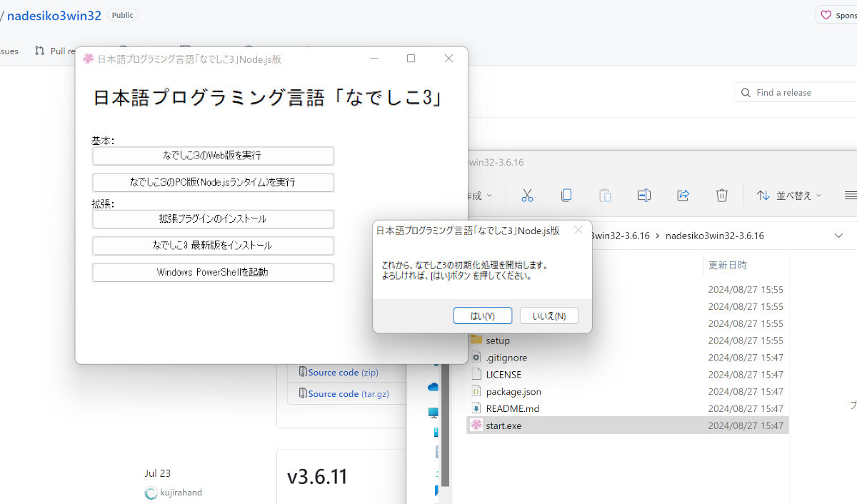The width and height of the screenshot is (857, 504).
Task: Click the 更新日時 column header
Action: click(727, 265)
